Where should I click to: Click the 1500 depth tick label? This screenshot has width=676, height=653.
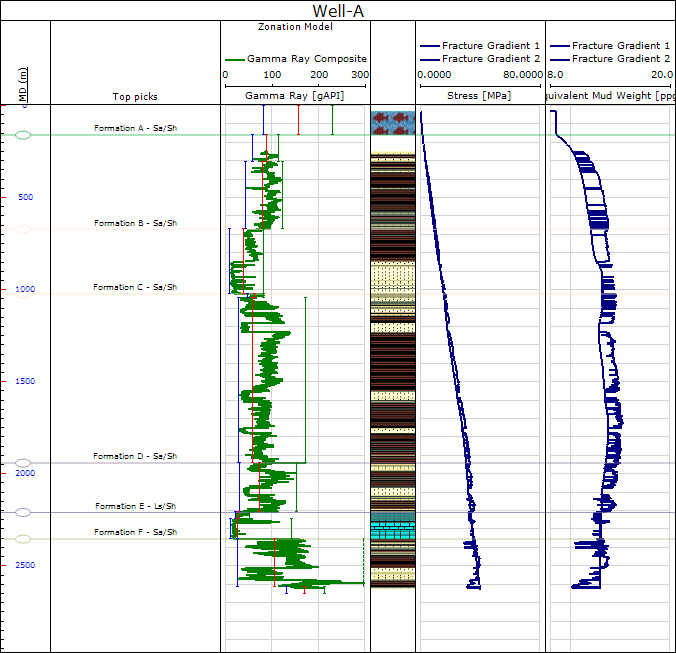(25, 381)
